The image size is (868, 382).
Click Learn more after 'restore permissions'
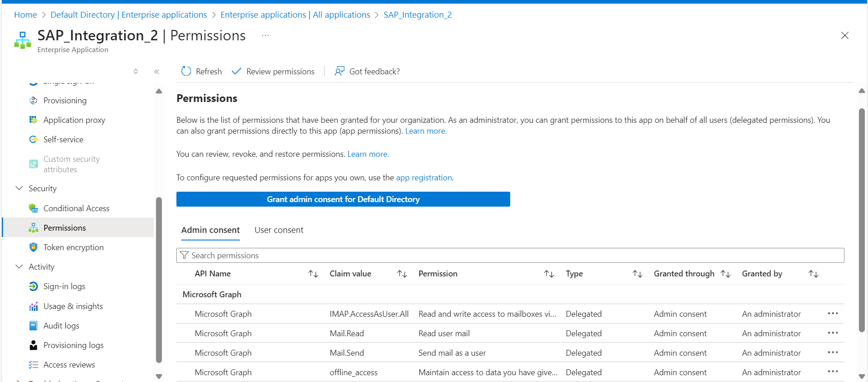point(368,154)
